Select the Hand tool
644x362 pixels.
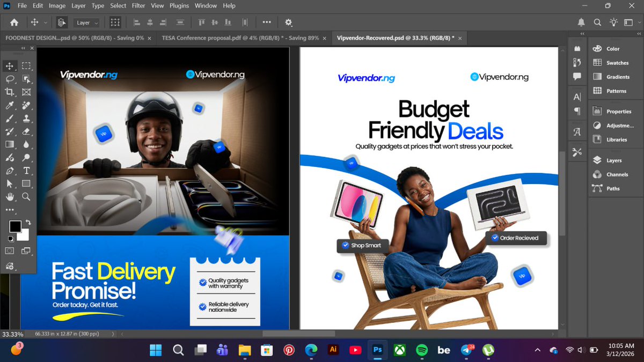pos(10,197)
